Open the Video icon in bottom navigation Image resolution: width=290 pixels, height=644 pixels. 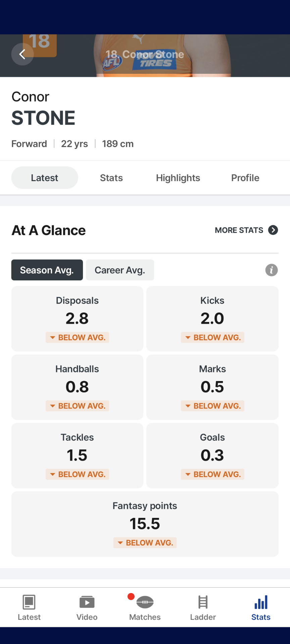click(x=87, y=602)
